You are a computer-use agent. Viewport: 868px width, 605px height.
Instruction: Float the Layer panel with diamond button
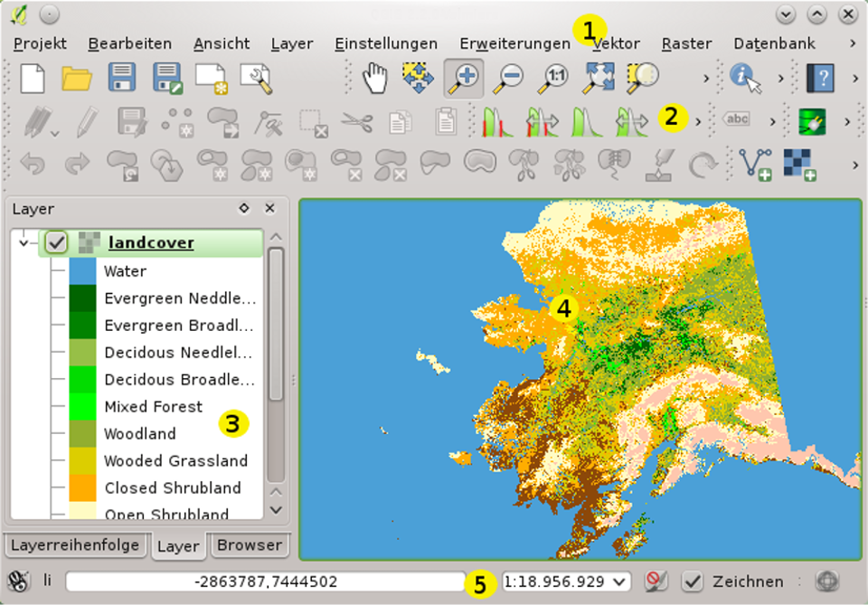coord(243,208)
